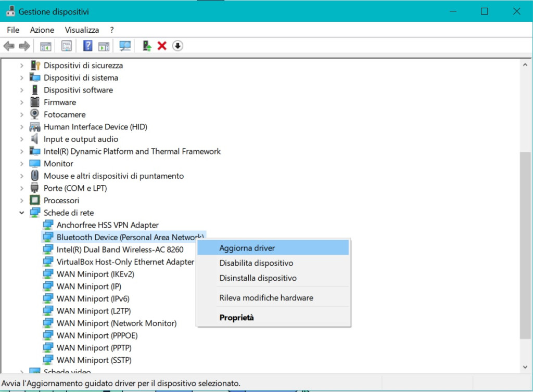Click the Firmware chip icon
The image size is (533, 392).
[x=35, y=102]
